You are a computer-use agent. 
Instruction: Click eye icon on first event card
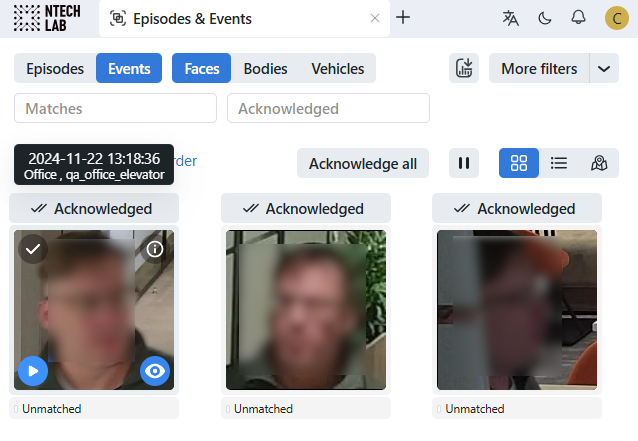coord(155,371)
